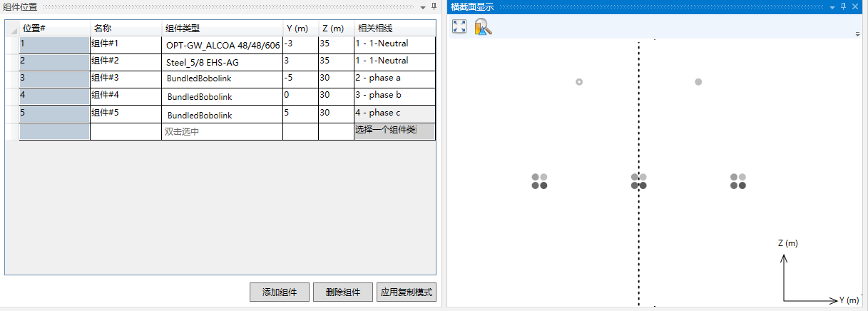Click the leftmost conductor bundle in cross-section
868x311 pixels.
click(x=539, y=181)
